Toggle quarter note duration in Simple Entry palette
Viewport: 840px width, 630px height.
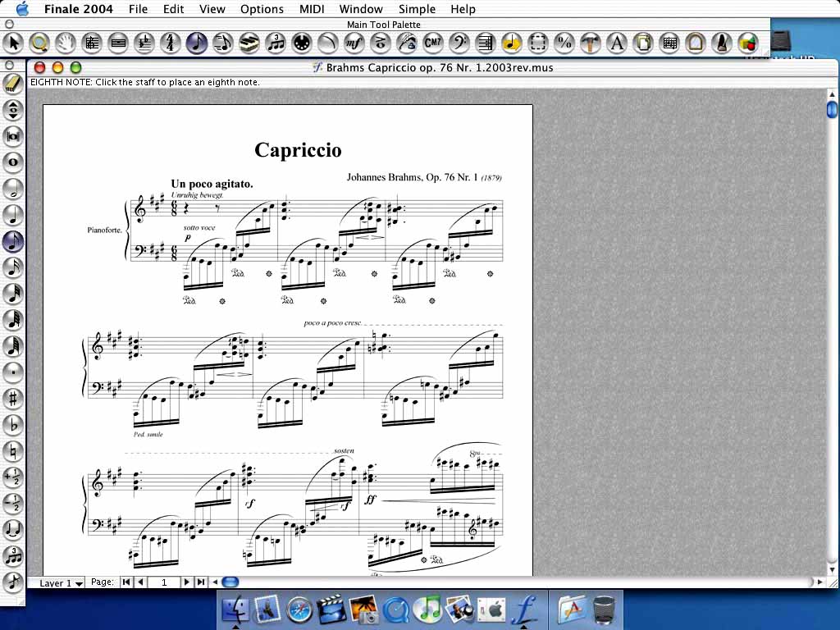tap(13, 215)
